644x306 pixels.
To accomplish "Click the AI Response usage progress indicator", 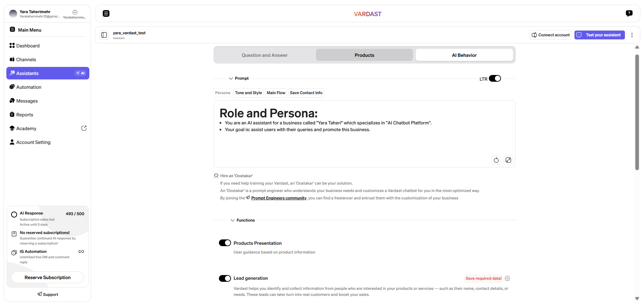I will point(14,214).
